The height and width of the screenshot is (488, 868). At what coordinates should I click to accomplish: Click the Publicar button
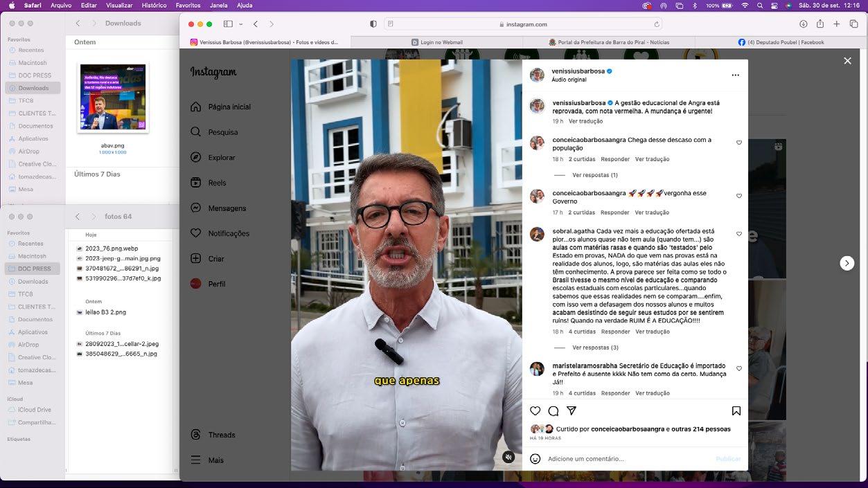pos(728,459)
